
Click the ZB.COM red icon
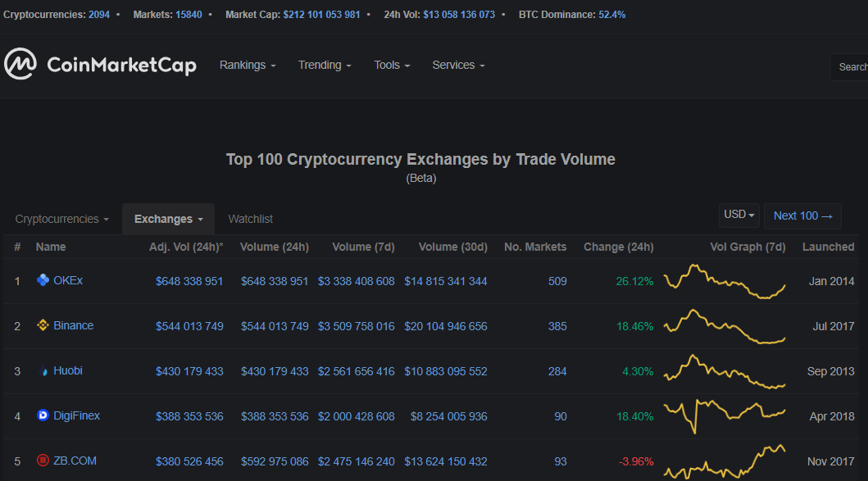tap(43, 461)
